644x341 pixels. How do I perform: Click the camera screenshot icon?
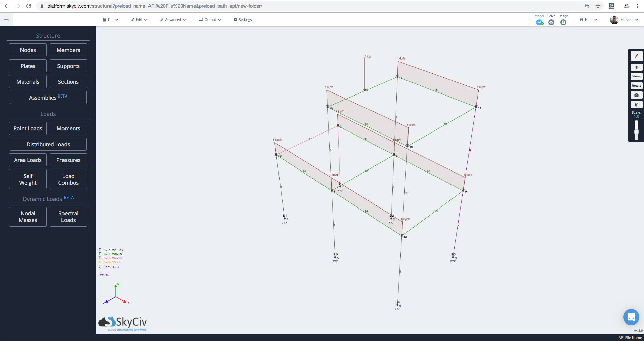pos(636,95)
